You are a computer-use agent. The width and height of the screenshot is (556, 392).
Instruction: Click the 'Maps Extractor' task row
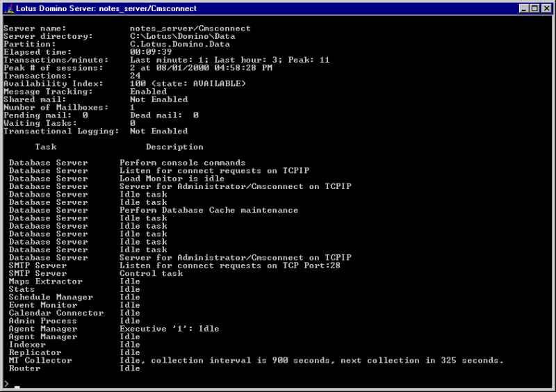click(x=74, y=281)
